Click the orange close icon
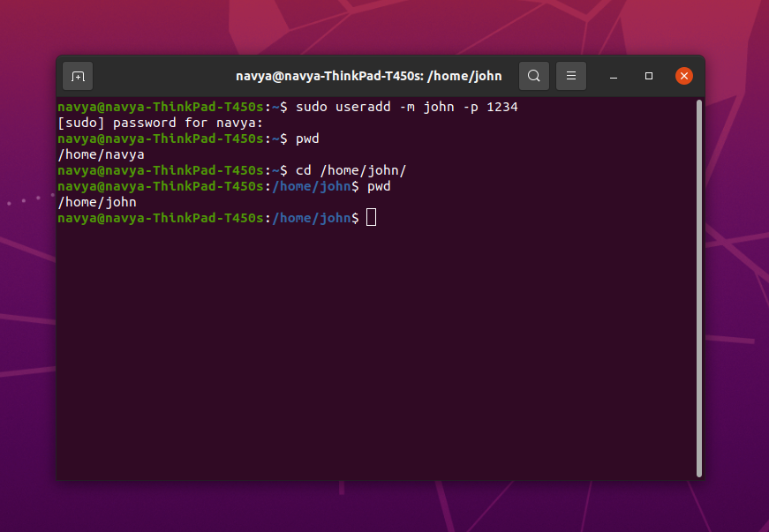The image size is (769, 532). click(x=684, y=75)
